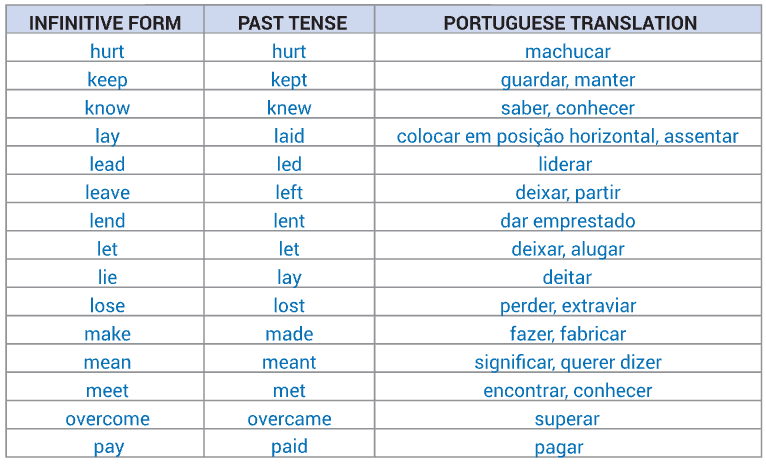Select the infinitive cell 'hurt'

pos(107,51)
